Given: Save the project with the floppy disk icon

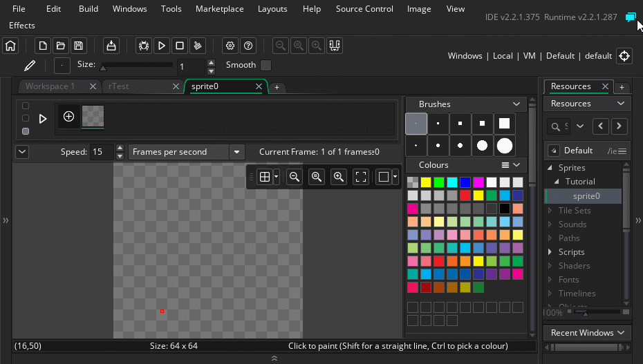Looking at the screenshot, I should [79, 46].
